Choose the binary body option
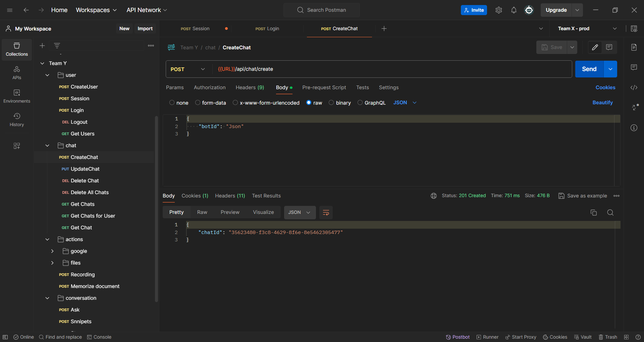Screen dimensions: 644x342 click(x=331, y=103)
